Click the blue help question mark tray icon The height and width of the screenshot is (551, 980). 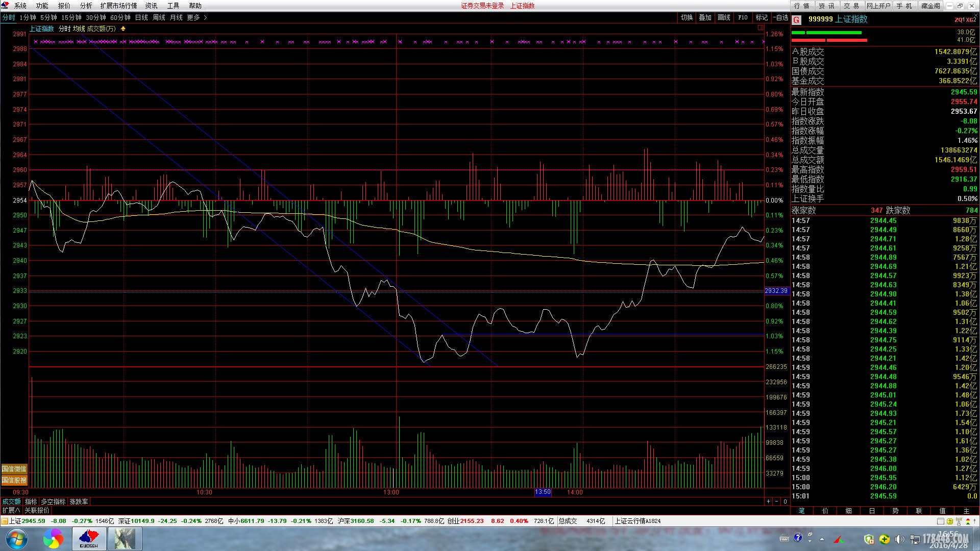pos(798,538)
